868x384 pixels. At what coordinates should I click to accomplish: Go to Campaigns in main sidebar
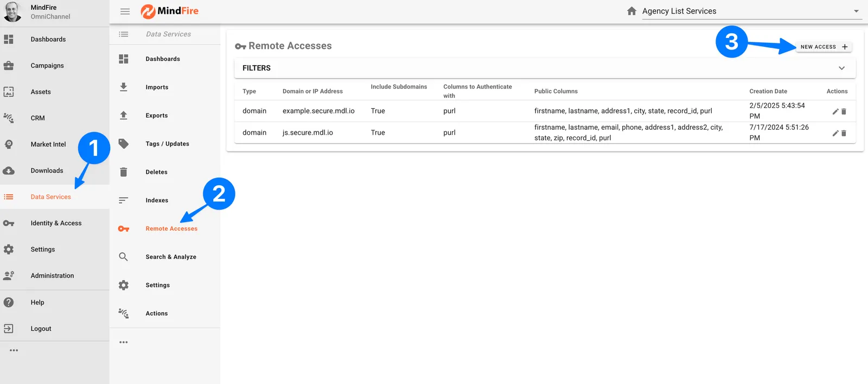click(47, 66)
